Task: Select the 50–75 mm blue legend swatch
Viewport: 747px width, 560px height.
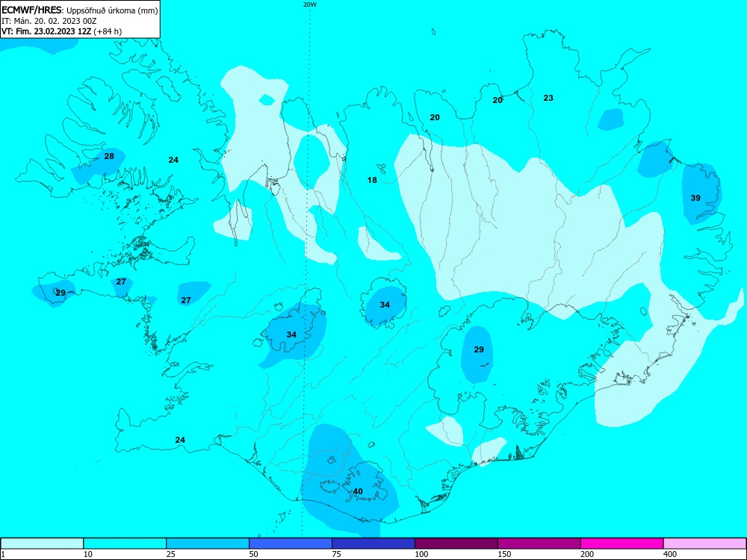Action: click(x=291, y=544)
